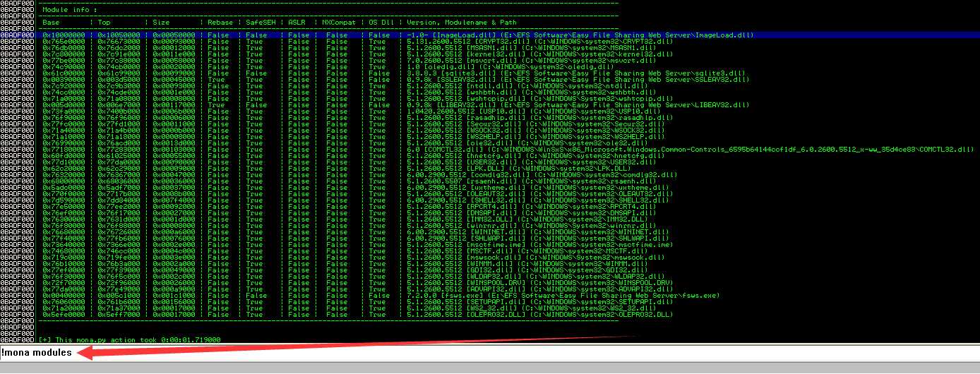Select the Secur32.dll module row
The width and height of the screenshot is (980, 374).
(490, 123)
